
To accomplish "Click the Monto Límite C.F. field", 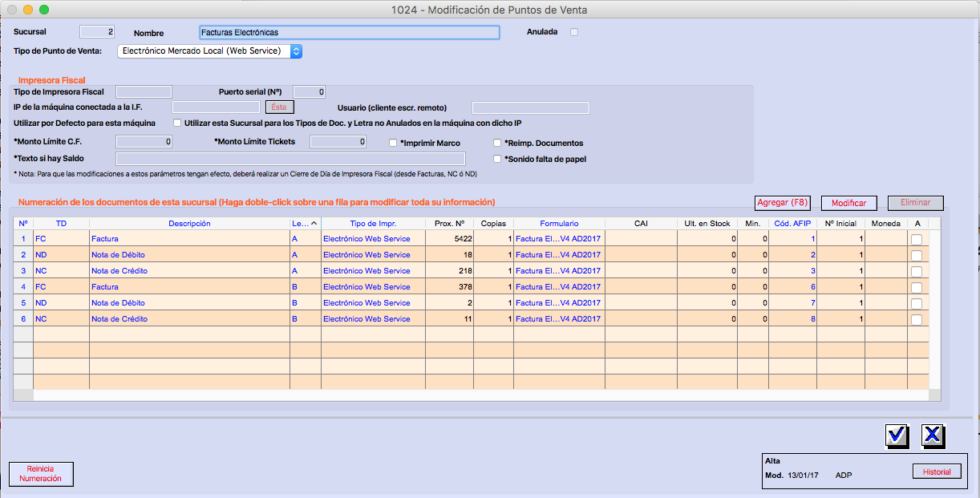I will pyautogui.click(x=144, y=142).
